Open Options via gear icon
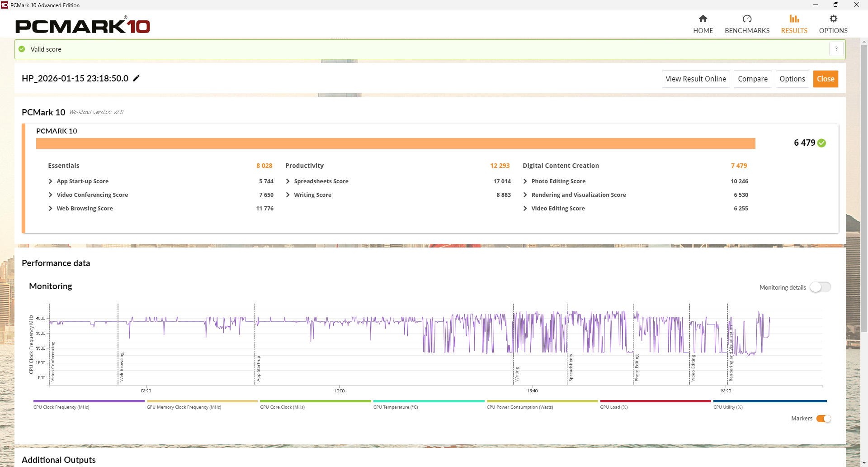The height and width of the screenshot is (467, 868). tap(833, 19)
